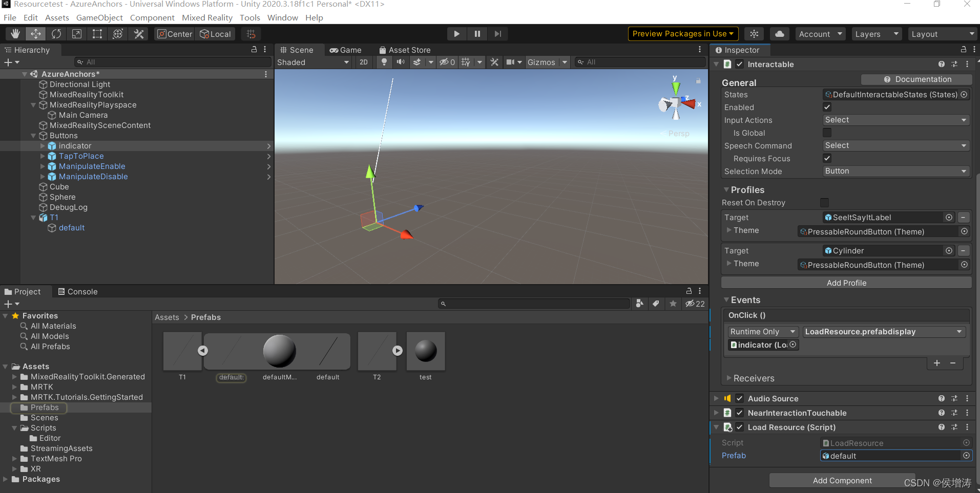
Task: Toggle scene lighting bulb icon
Action: [384, 62]
